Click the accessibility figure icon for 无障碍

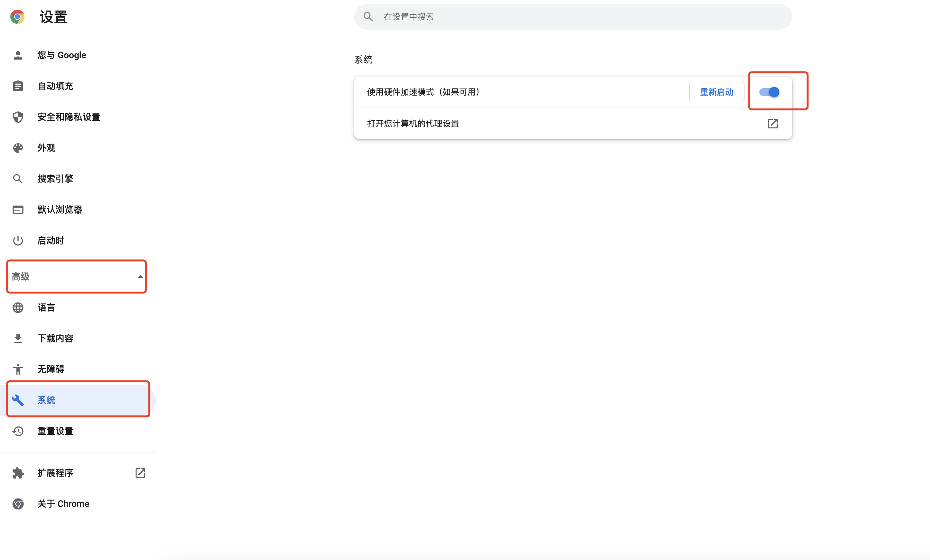18,369
